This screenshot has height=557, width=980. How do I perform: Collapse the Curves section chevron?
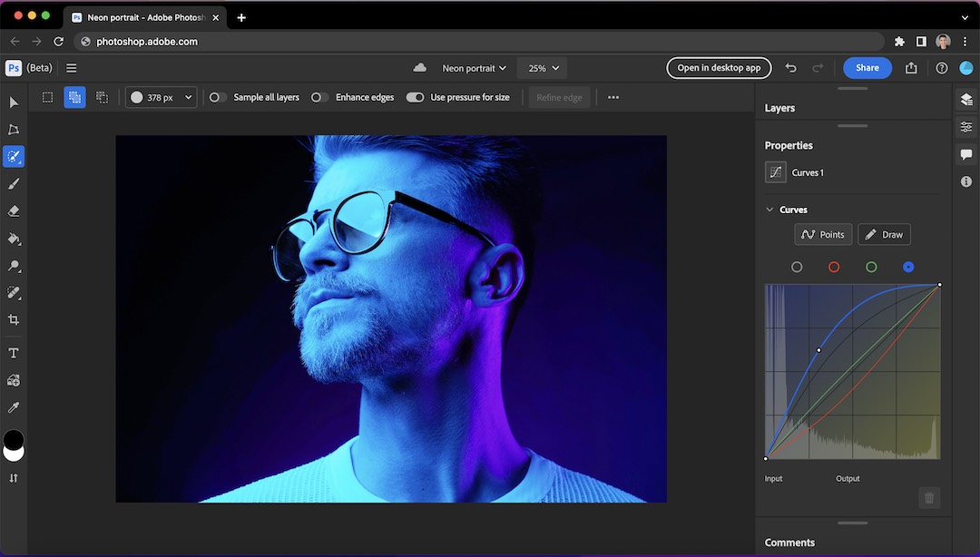pyautogui.click(x=769, y=210)
